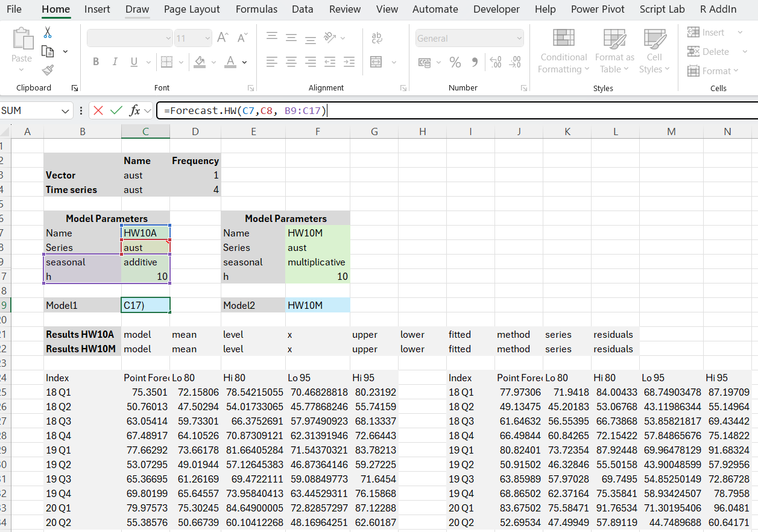This screenshot has height=532, width=758.
Task: Click the Decrease Decimal icon
Action: (516, 62)
